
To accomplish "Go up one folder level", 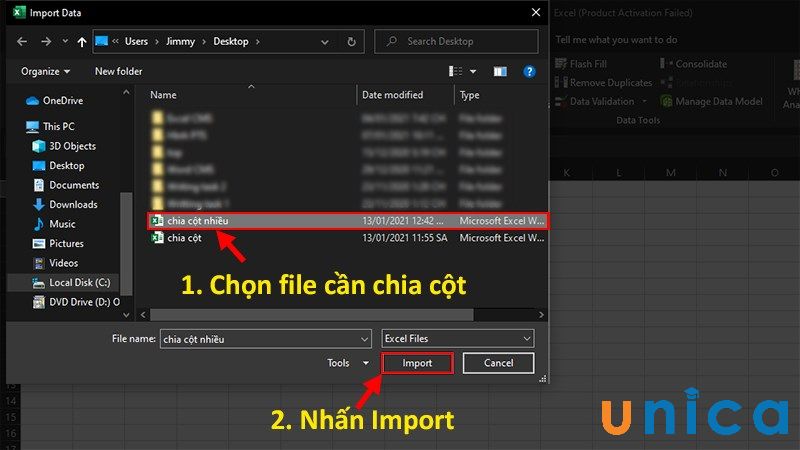I will pyautogui.click(x=82, y=42).
